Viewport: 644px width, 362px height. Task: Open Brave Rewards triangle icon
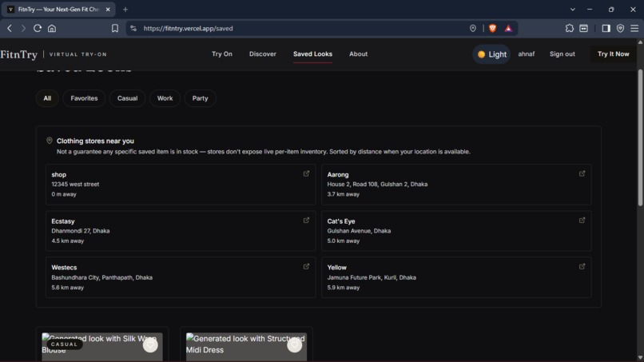[508, 28]
